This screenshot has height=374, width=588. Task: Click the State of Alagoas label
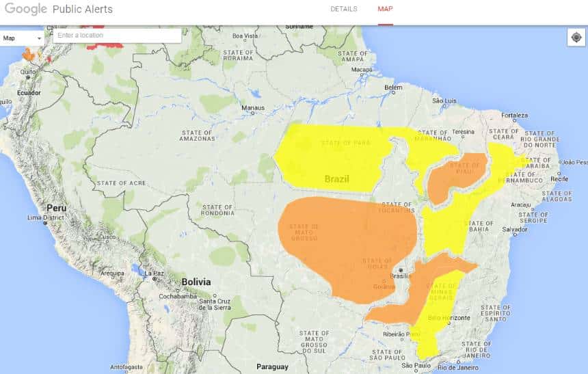click(x=557, y=196)
